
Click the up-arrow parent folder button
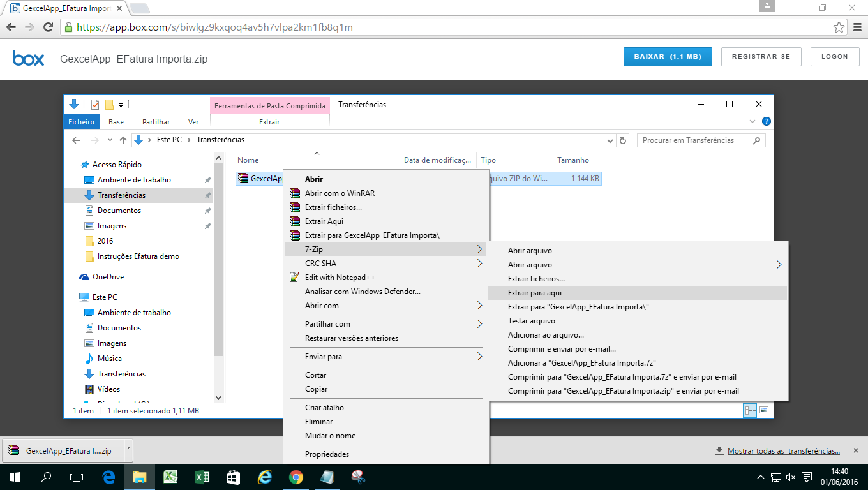123,140
